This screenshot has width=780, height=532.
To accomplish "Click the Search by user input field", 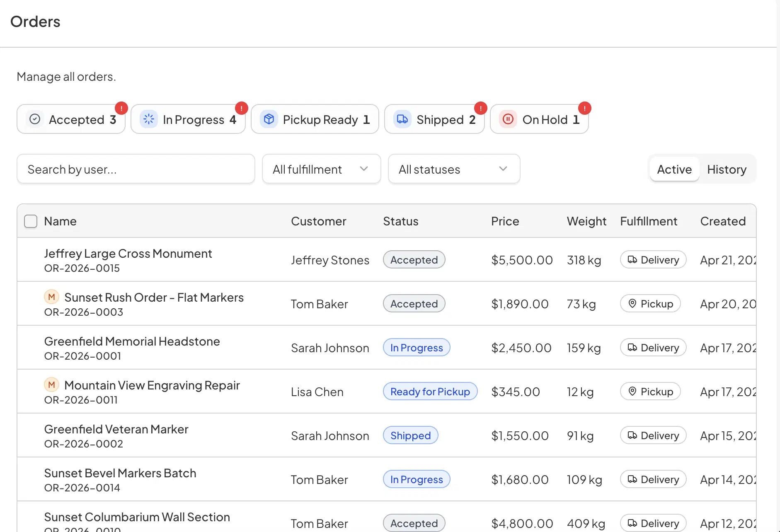I will click(x=136, y=169).
